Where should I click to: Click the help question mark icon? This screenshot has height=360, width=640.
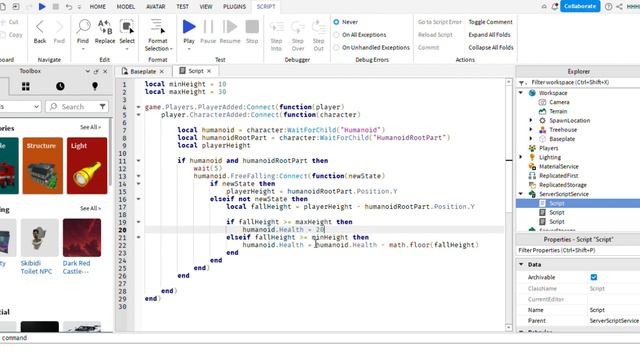coord(608,7)
